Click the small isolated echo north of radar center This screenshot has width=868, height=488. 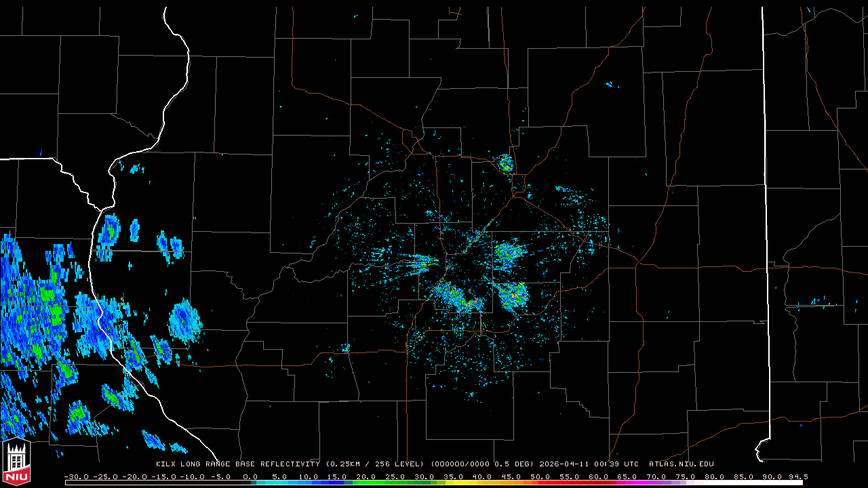(505, 163)
